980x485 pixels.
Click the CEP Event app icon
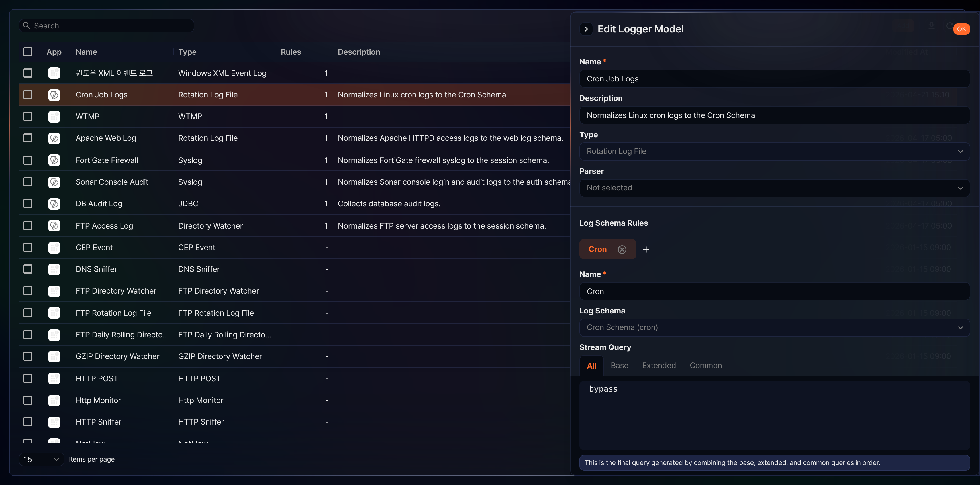[x=54, y=248]
